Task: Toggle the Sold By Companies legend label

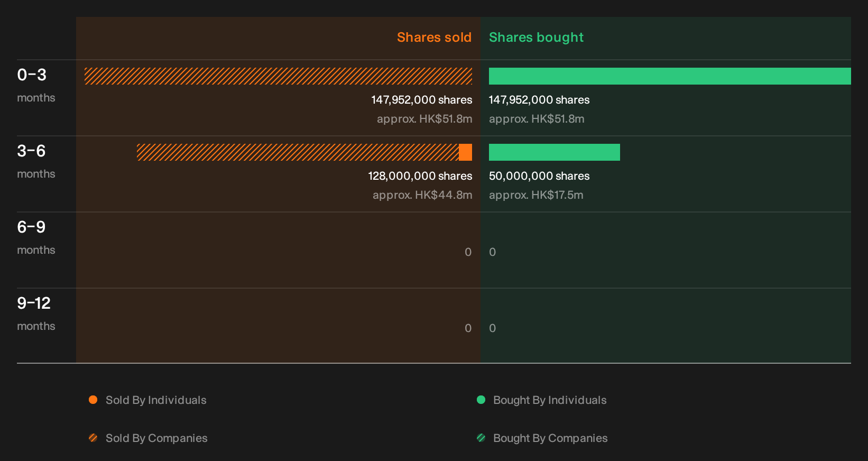Action: pyautogui.click(x=156, y=438)
